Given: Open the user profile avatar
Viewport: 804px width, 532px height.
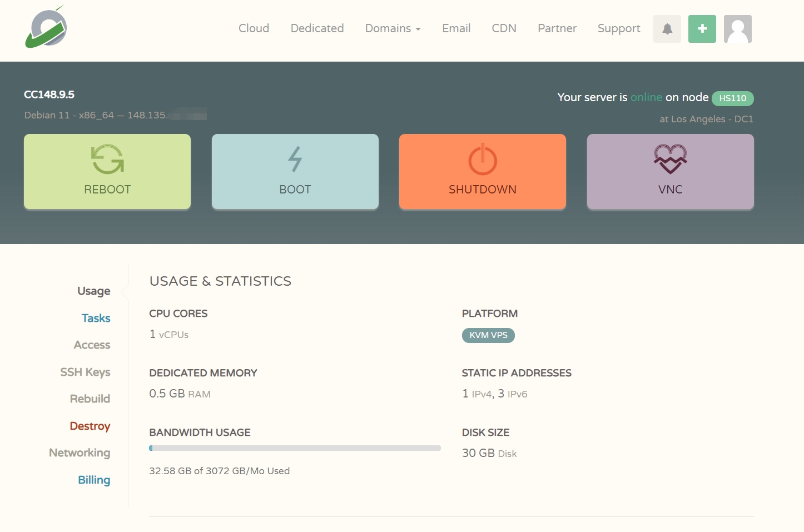Looking at the screenshot, I should 738,29.
